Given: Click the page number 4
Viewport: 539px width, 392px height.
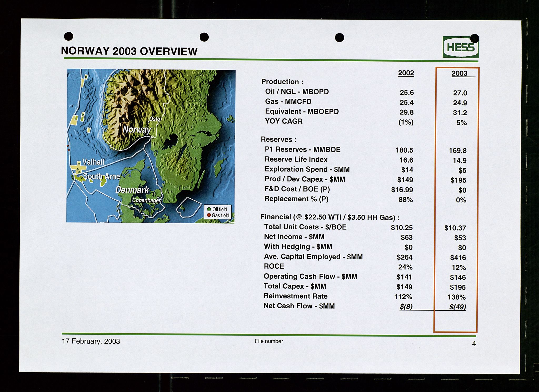Looking at the screenshot, I should 474,344.
